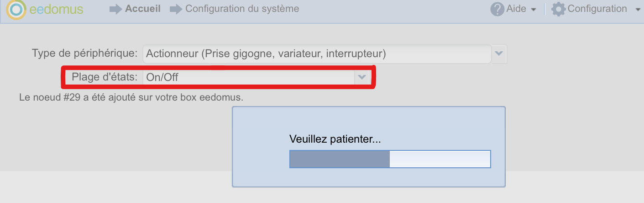Image resolution: width=644 pixels, height=203 pixels.
Task: Click the eedomus brand name text
Action: [x=56, y=9]
